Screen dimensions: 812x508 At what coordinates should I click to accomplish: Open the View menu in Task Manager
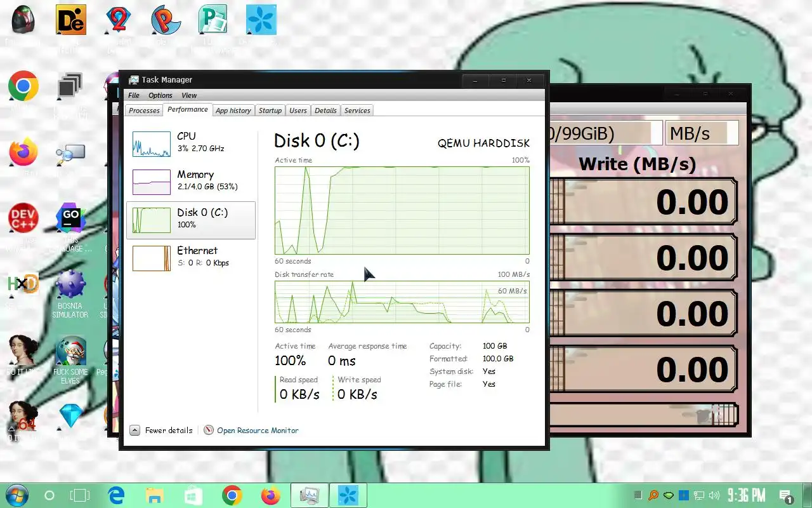[189, 95]
